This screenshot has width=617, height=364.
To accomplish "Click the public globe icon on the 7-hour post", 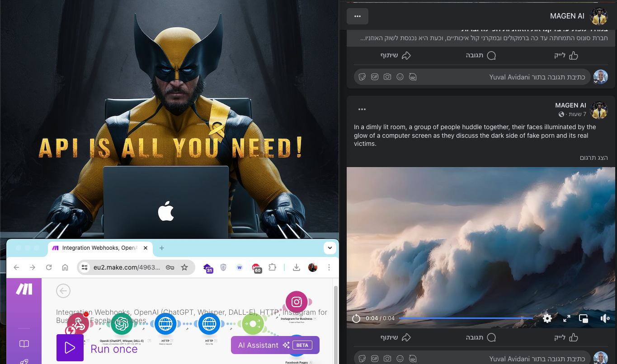I will [561, 114].
